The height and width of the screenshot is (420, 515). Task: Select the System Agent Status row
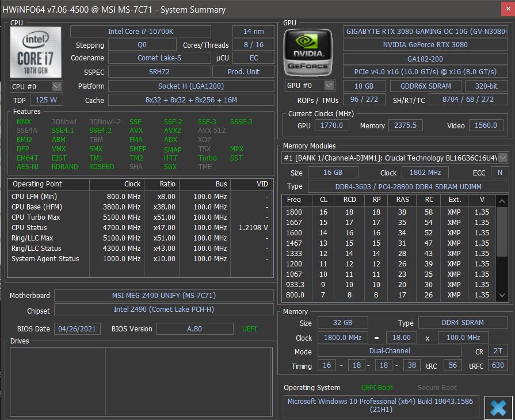(140, 259)
